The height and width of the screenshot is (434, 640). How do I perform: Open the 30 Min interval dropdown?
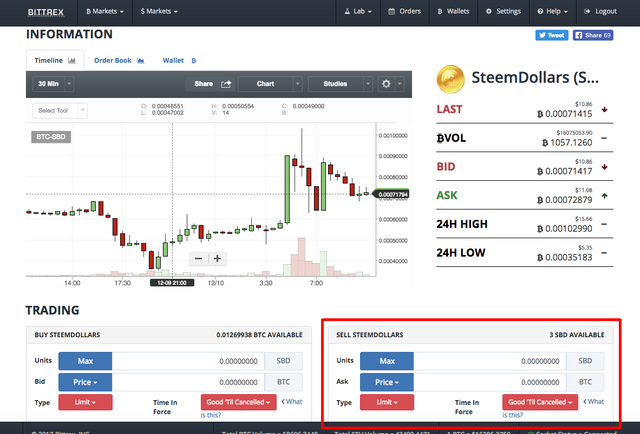53,84
